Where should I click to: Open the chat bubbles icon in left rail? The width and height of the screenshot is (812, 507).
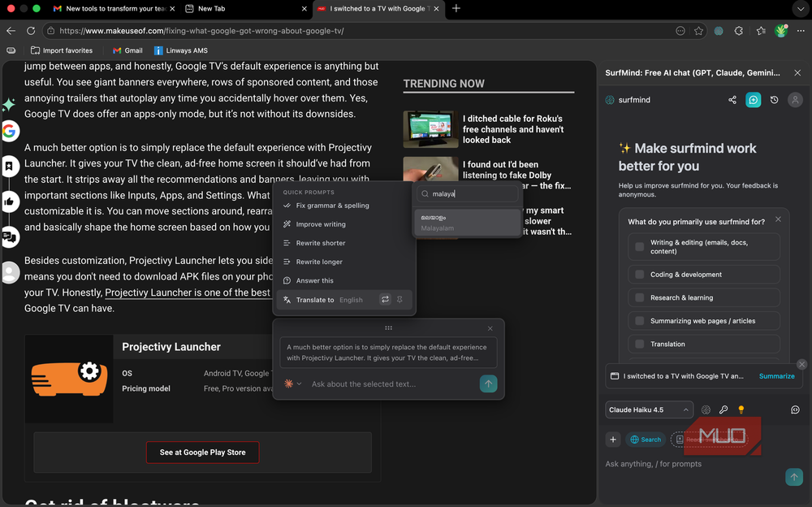coord(9,237)
